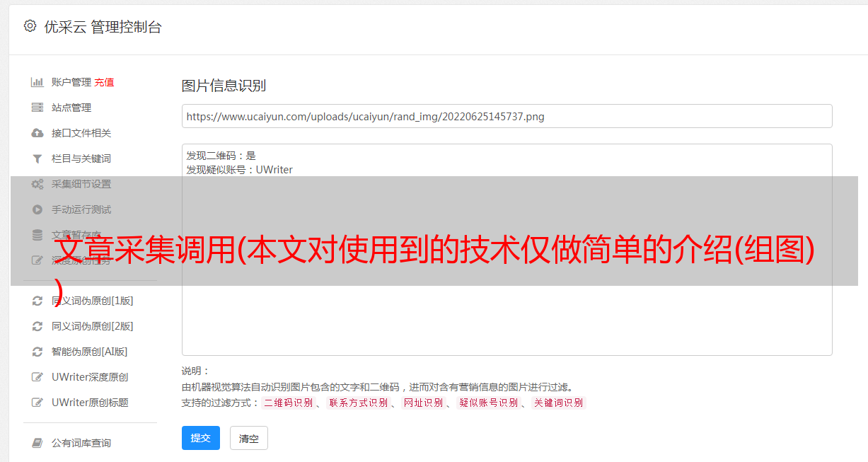Image resolution: width=868 pixels, height=462 pixels.
Task: Click the 网址识别 filter tag
Action: click(x=423, y=403)
